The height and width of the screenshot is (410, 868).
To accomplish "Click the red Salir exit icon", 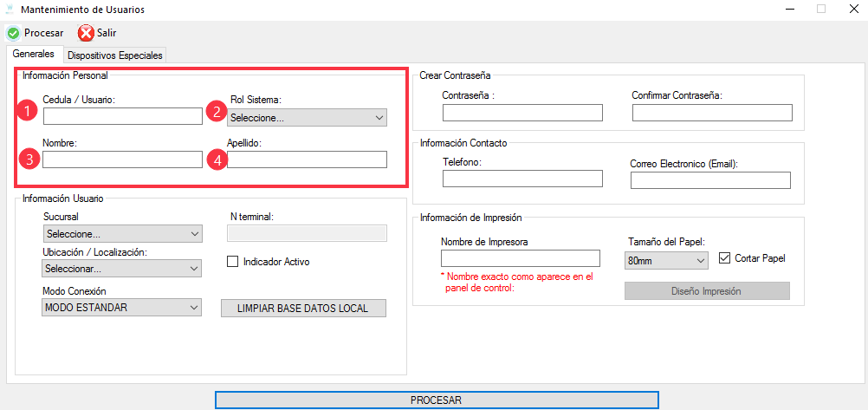I will (86, 33).
